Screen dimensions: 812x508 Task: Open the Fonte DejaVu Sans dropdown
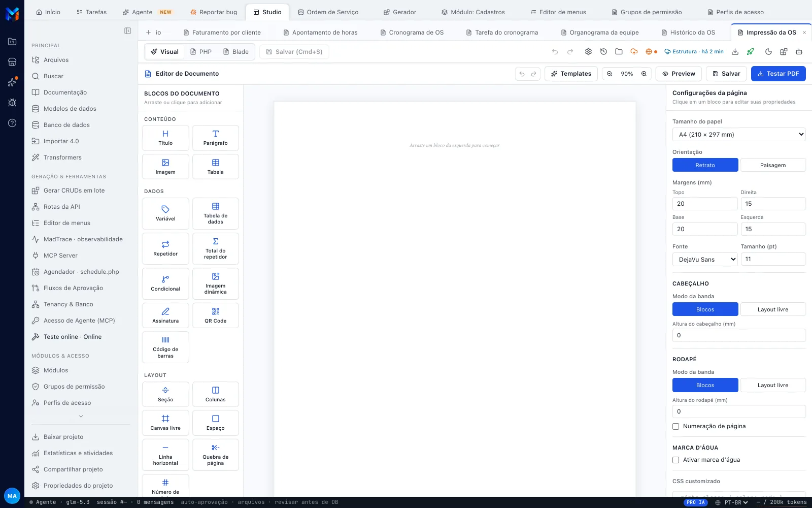click(x=705, y=260)
